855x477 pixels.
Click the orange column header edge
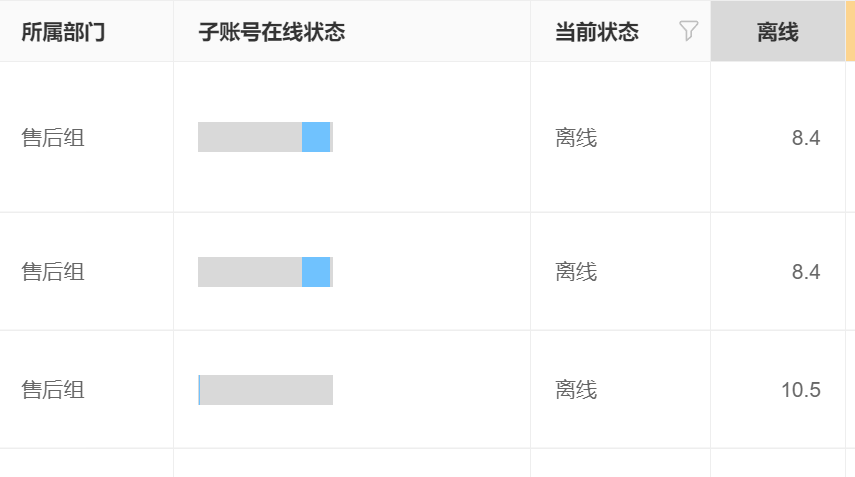point(850,32)
